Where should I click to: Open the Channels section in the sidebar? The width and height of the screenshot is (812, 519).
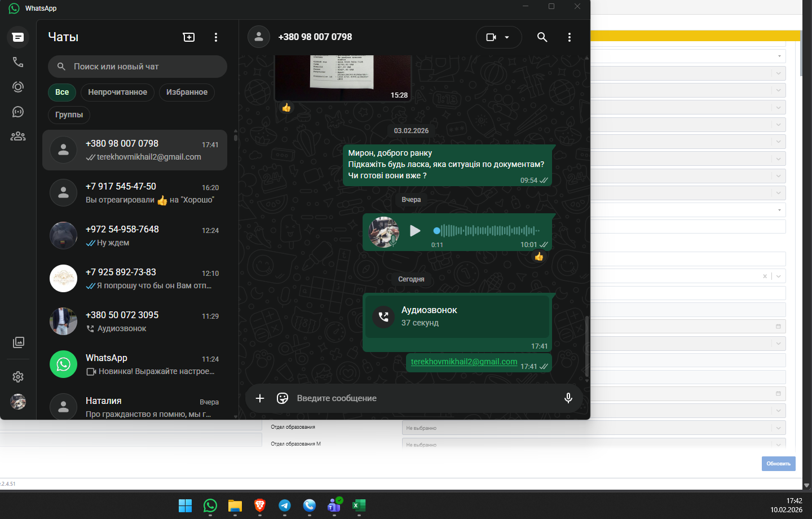click(18, 112)
